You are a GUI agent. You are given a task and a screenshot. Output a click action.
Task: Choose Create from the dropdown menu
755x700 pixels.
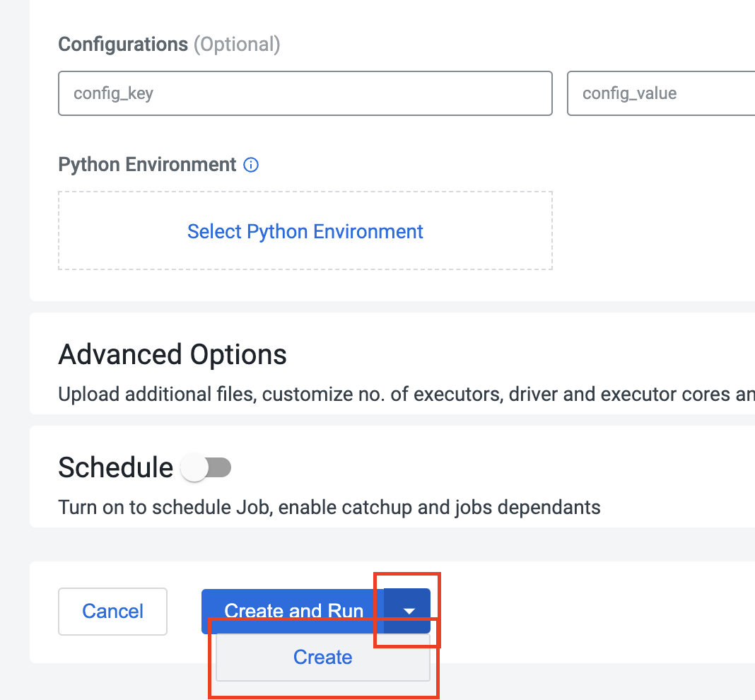click(x=322, y=658)
